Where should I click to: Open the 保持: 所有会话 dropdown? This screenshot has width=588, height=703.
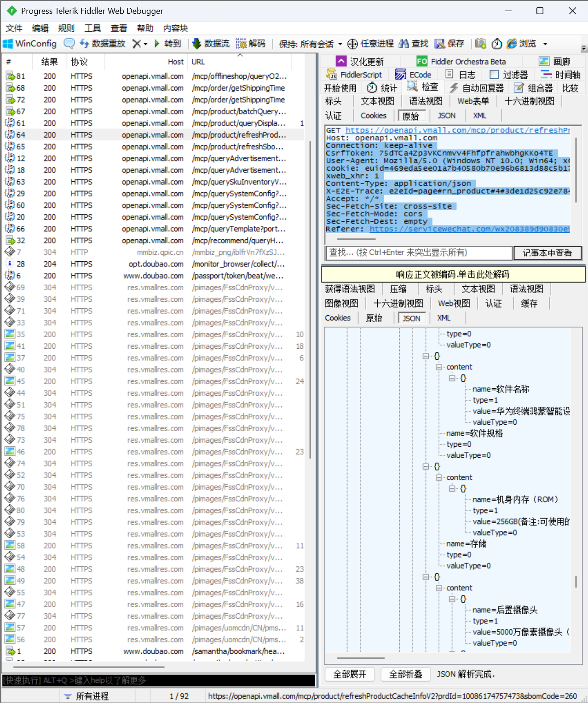click(311, 44)
